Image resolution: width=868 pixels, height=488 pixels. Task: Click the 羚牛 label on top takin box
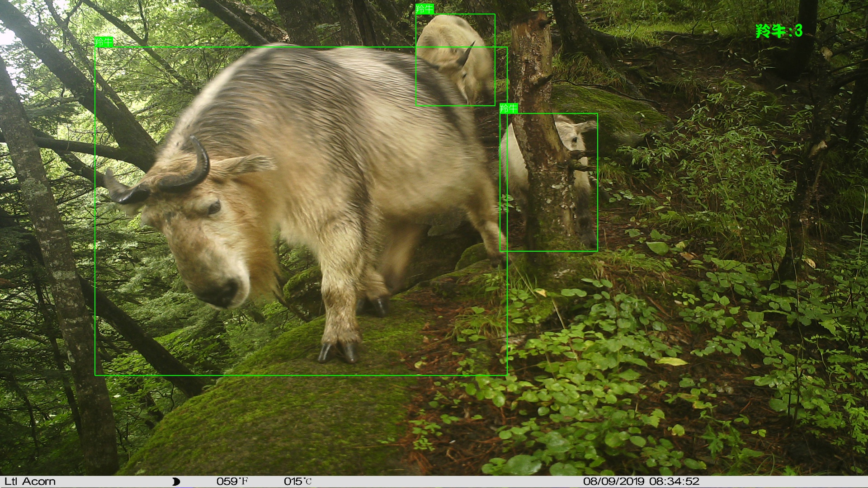pyautogui.click(x=425, y=9)
